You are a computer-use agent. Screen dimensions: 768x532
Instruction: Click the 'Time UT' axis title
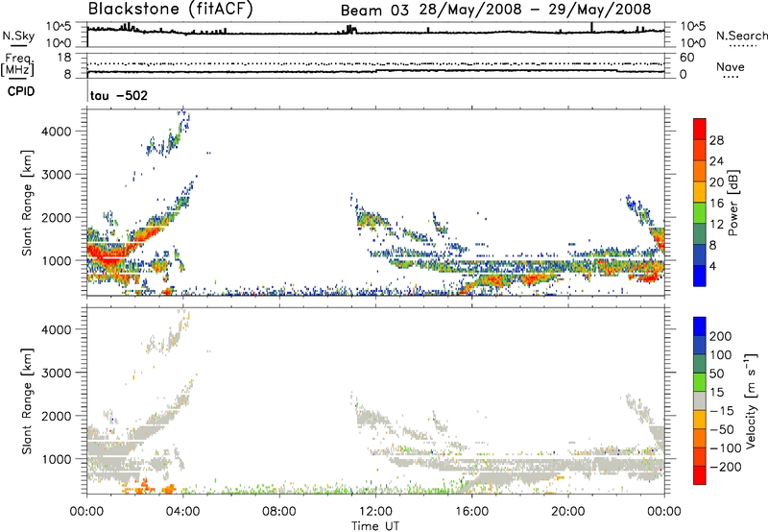375,526
